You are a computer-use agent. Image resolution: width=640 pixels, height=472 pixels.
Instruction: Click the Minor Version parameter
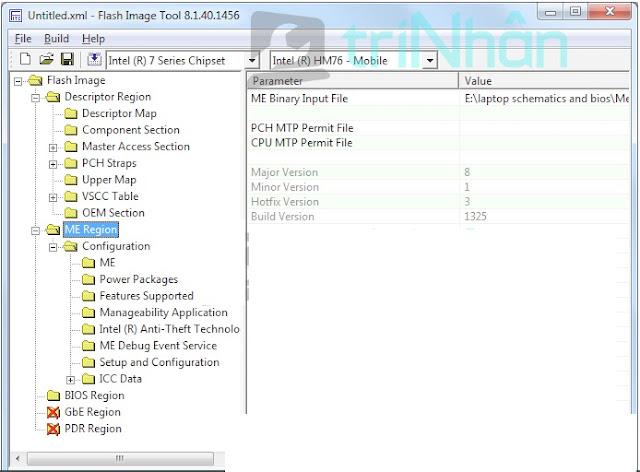285,187
